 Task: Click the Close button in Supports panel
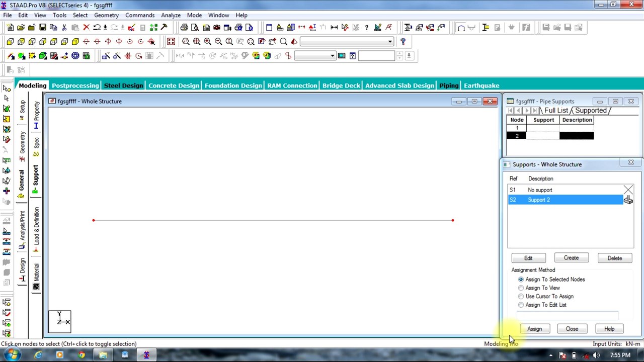pos(572,329)
